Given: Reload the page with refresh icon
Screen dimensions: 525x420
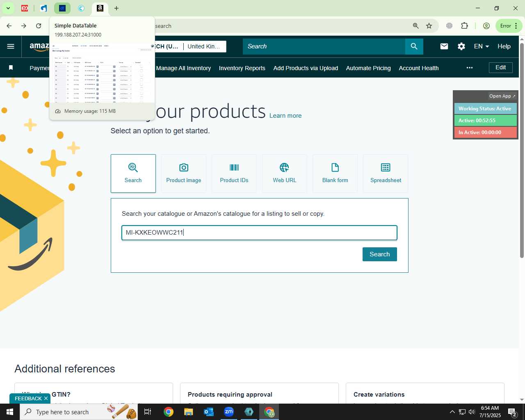Looking at the screenshot, I should [39, 26].
